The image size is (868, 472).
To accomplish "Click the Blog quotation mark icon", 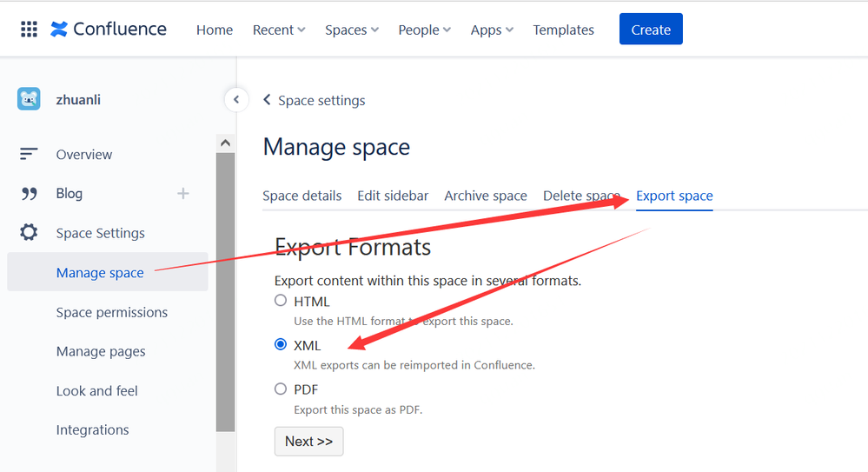I will pos(29,193).
